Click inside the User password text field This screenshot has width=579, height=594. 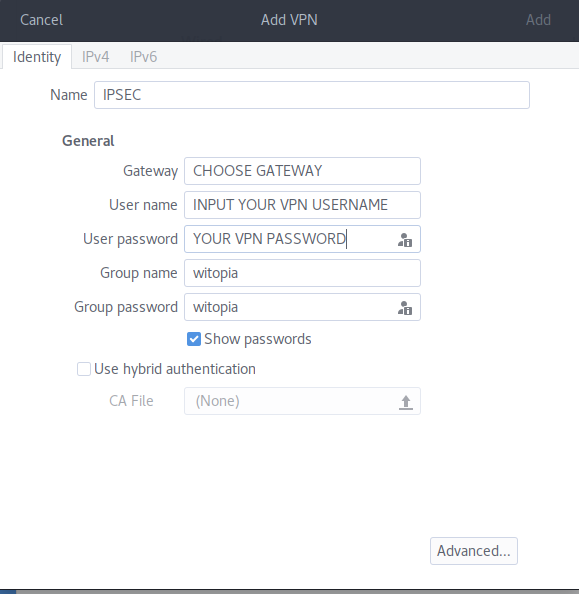point(290,239)
